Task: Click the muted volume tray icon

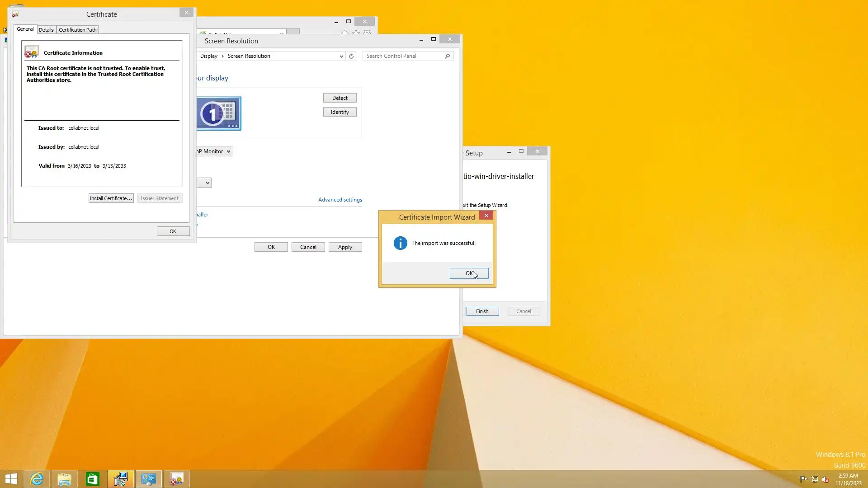Action: [826, 479]
